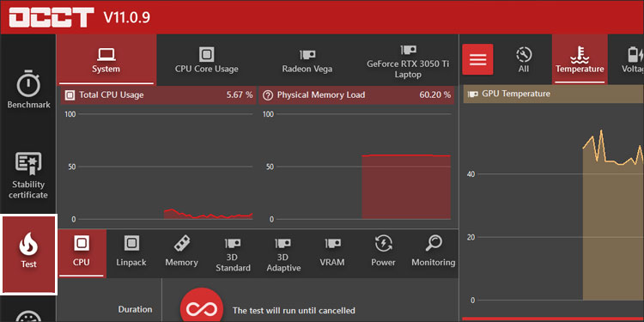
Task: Choose the Memory test type
Action: coord(181,253)
